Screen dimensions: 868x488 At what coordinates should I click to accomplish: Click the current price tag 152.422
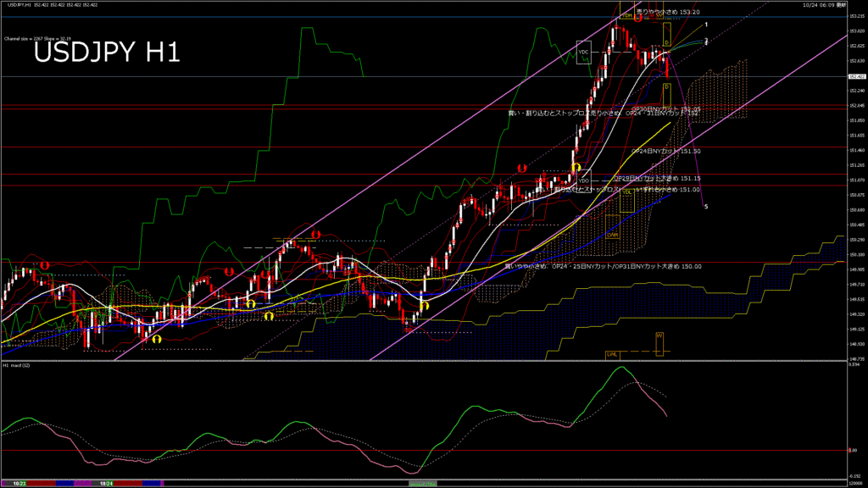tap(857, 76)
